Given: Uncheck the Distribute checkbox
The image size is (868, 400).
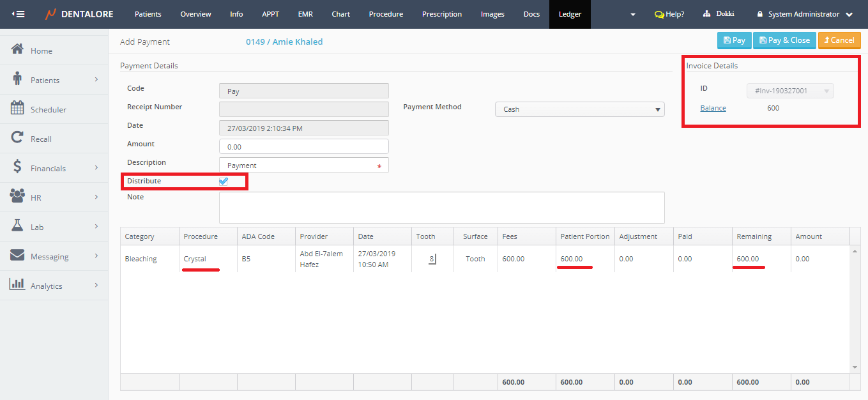Looking at the screenshot, I should (224, 181).
